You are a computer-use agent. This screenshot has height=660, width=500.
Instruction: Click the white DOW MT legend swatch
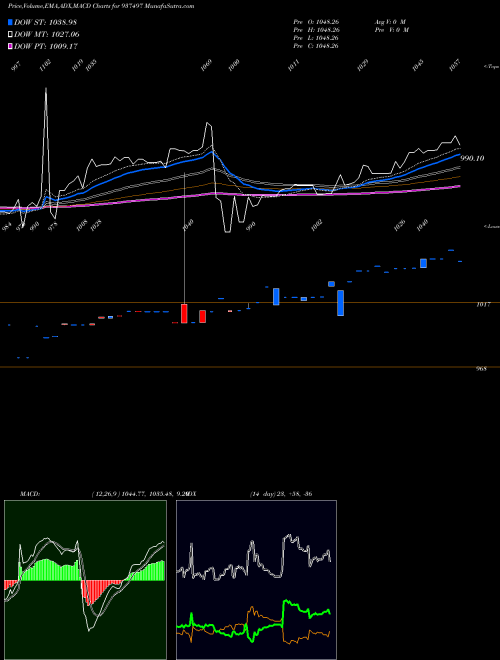tap(11, 35)
